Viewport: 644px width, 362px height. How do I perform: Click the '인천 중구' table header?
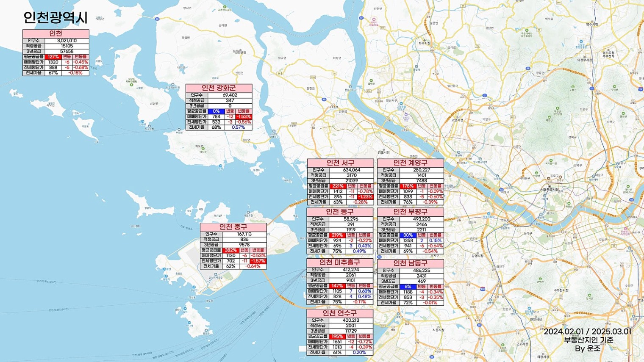233,227
